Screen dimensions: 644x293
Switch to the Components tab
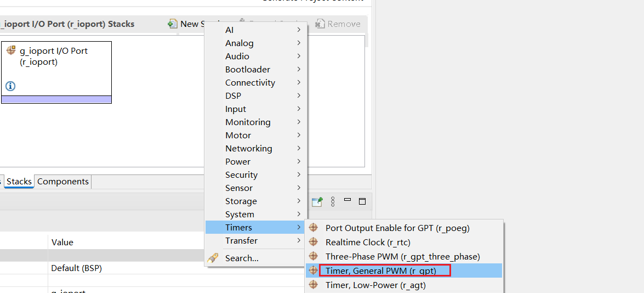(63, 182)
